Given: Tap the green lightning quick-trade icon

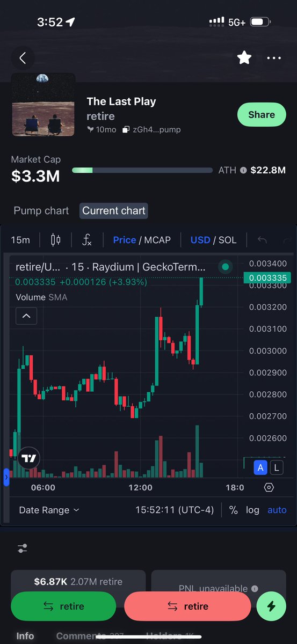Looking at the screenshot, I should click(271, 606).
